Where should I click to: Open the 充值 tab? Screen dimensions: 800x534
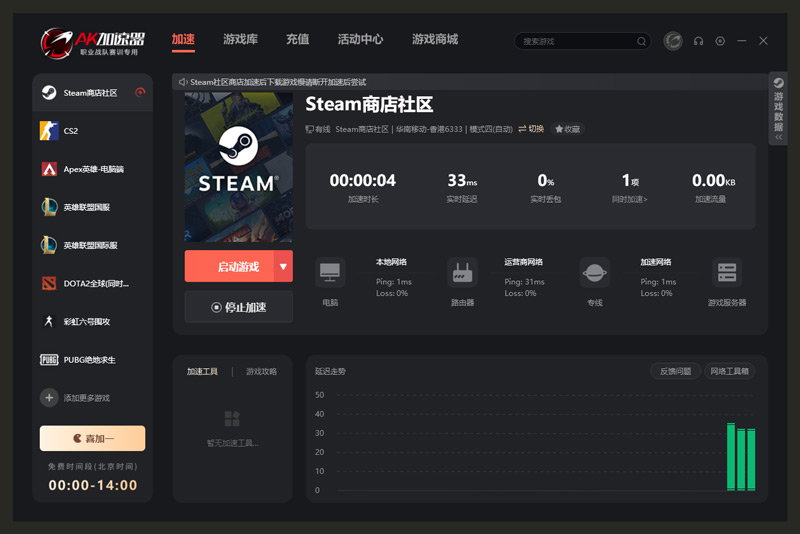tap(297, 39)
